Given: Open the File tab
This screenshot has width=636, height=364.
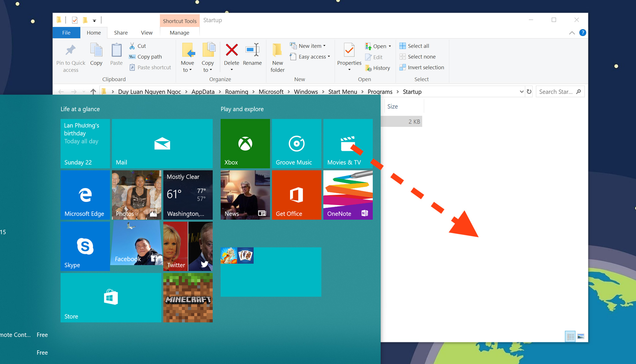Looking at the screenshot, I should (66, 33).
